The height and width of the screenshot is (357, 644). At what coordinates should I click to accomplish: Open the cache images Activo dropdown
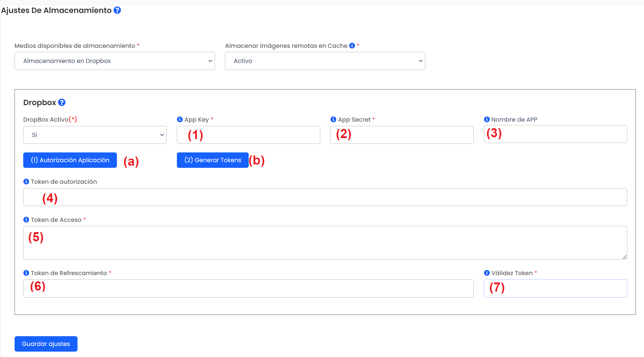pos(325,61)
